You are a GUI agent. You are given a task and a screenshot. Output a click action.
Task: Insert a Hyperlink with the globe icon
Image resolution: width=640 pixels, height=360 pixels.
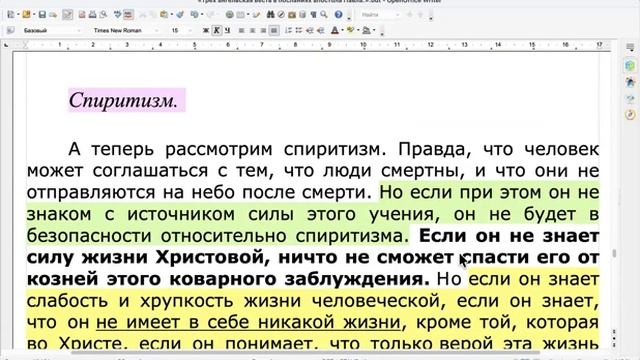[x=230, y=15]
